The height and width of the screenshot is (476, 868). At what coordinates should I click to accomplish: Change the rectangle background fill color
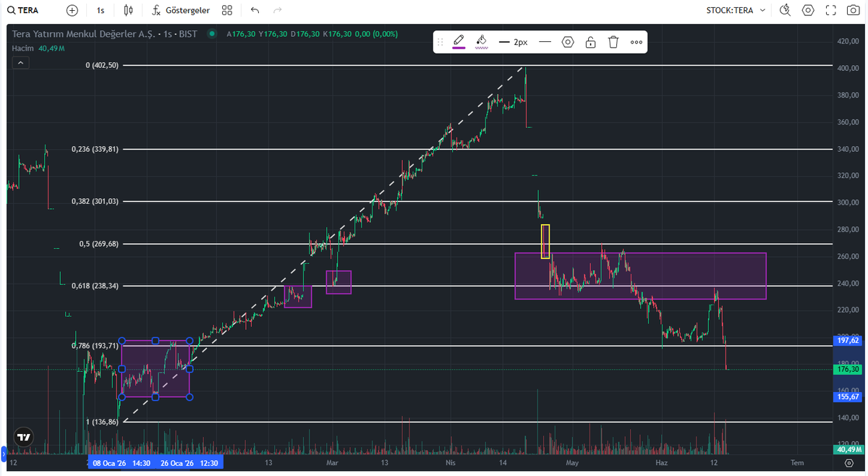pyautogui.click(x=482, y=42)
